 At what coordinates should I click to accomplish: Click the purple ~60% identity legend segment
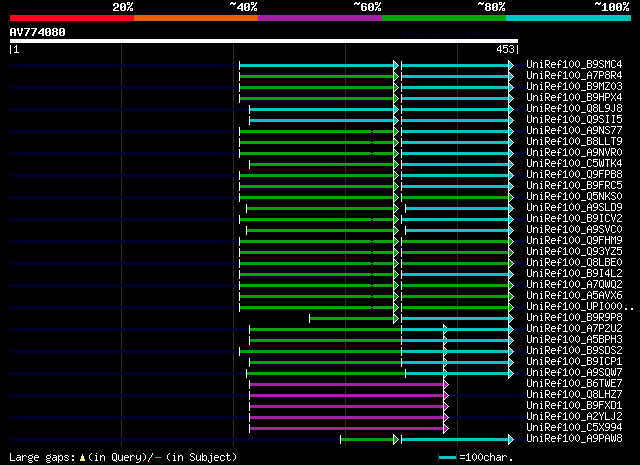(320, 18)
